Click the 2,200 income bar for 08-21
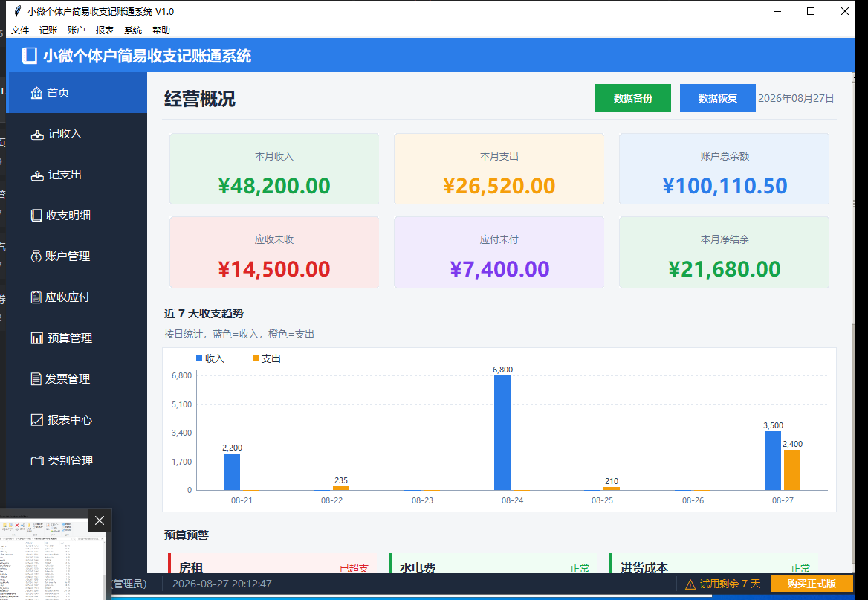The height and width of the screenshot is (600, 868). (232, 472)
